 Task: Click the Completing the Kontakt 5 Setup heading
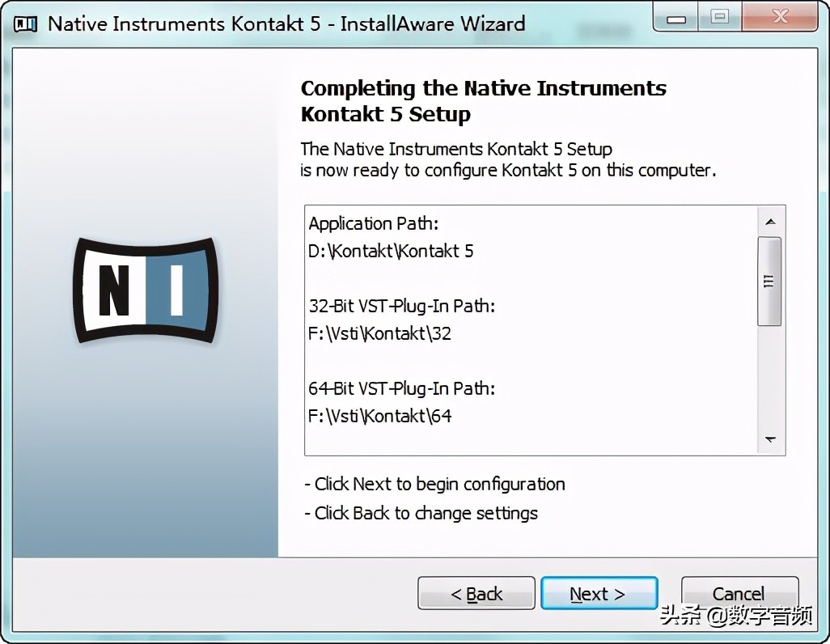(483, 100)
